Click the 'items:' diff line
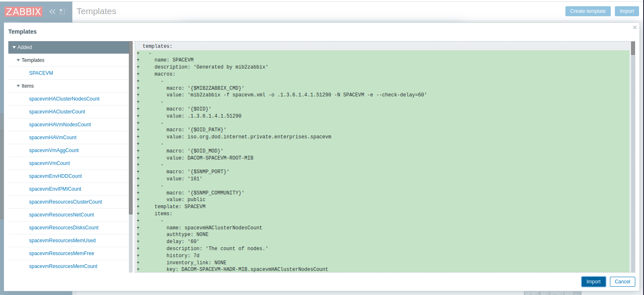644x295 pixels. 163,214
